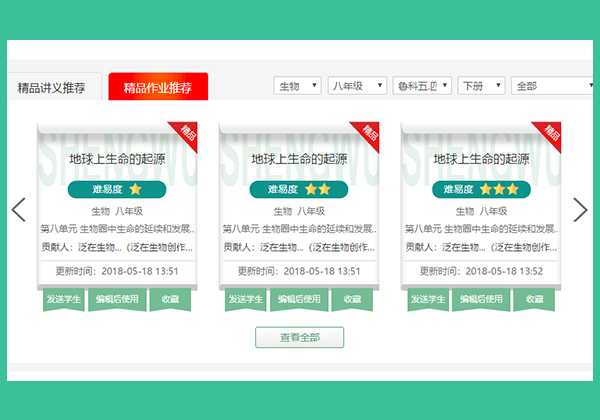Expand the 鲁科五四 textbook version dropdown

(x=422, y=86)
